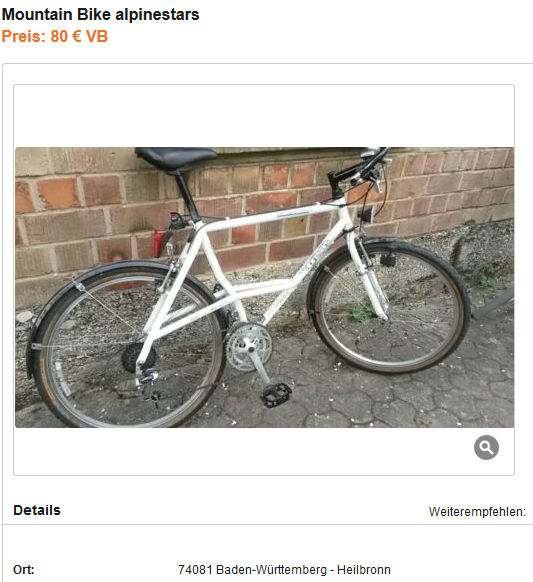Click the silver front chainring

click(249, 346)
